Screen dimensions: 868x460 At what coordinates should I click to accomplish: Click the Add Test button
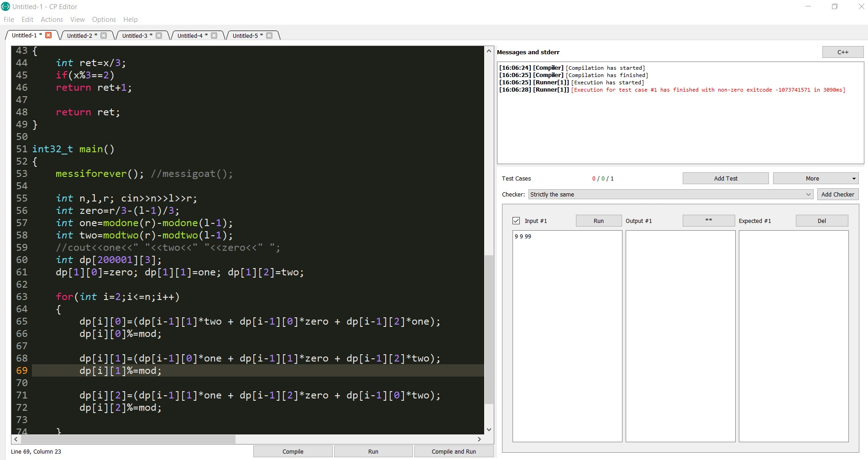725,178
